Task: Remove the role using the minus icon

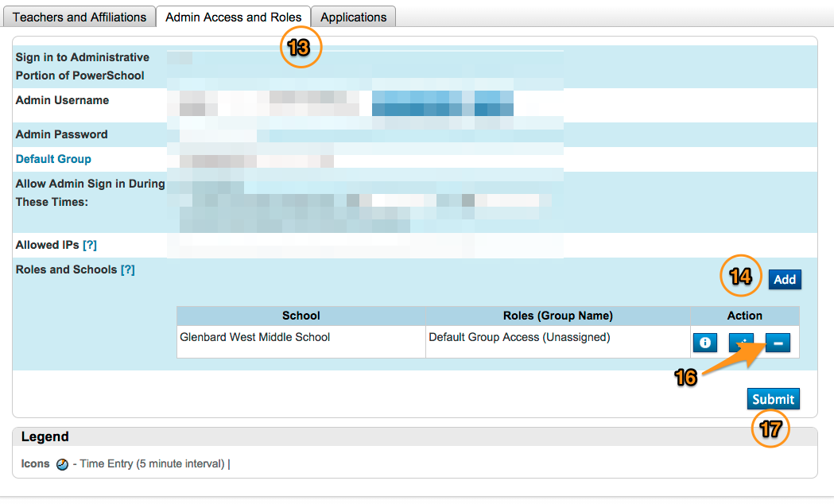Action: (x=778, y=343)
